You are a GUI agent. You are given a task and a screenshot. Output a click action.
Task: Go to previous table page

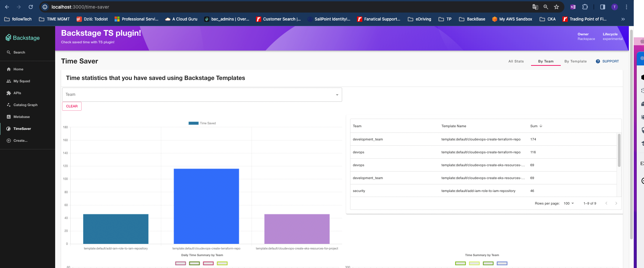(606, 203)
